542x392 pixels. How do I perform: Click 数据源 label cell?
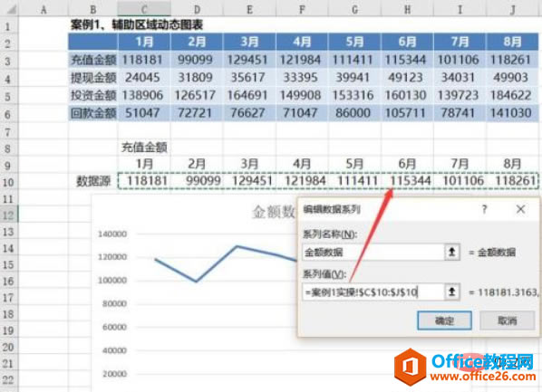tap(93, 181)
